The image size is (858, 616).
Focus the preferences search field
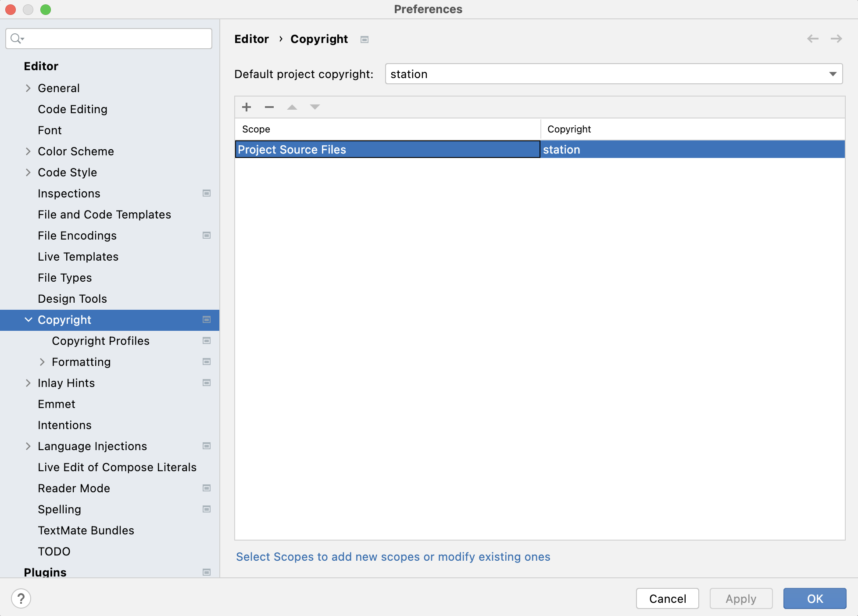pyautogui.click(x=114, y=39)
